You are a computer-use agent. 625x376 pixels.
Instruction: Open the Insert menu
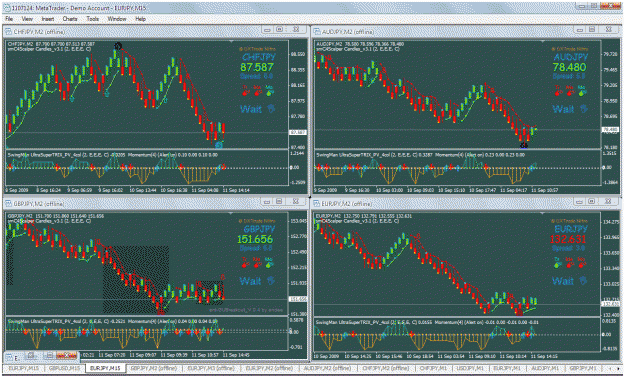pyautogui.click(x=48, y=19)
